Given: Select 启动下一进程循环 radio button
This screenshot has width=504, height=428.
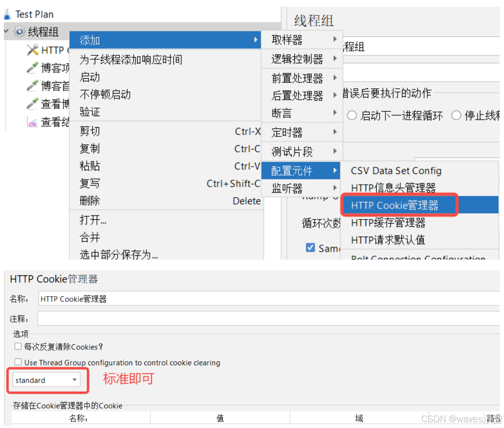Looking at the screenshot, I should pos(352,116).
